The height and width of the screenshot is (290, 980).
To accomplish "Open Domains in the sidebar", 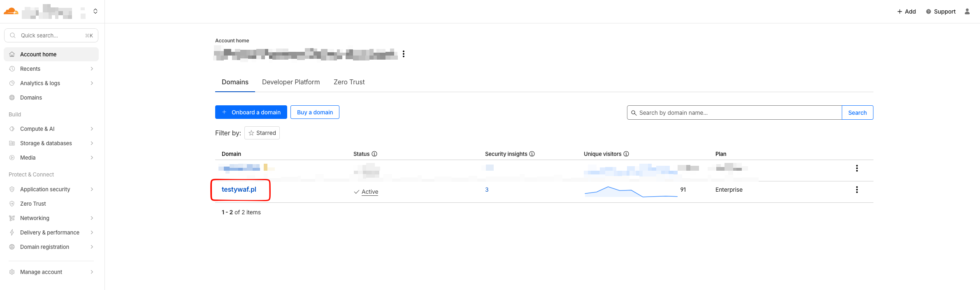I will click(31, 97).
